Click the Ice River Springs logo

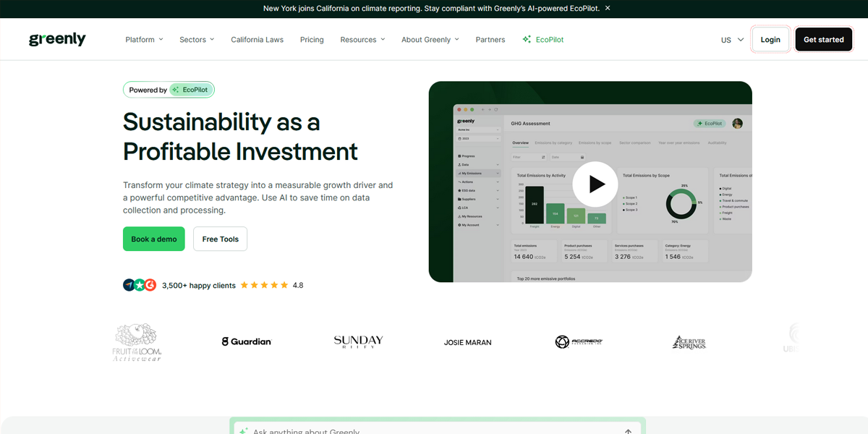pos(689,342)
